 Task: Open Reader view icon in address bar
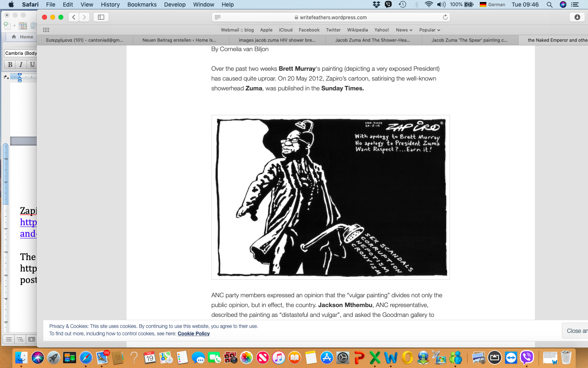(x=218, y=17)
